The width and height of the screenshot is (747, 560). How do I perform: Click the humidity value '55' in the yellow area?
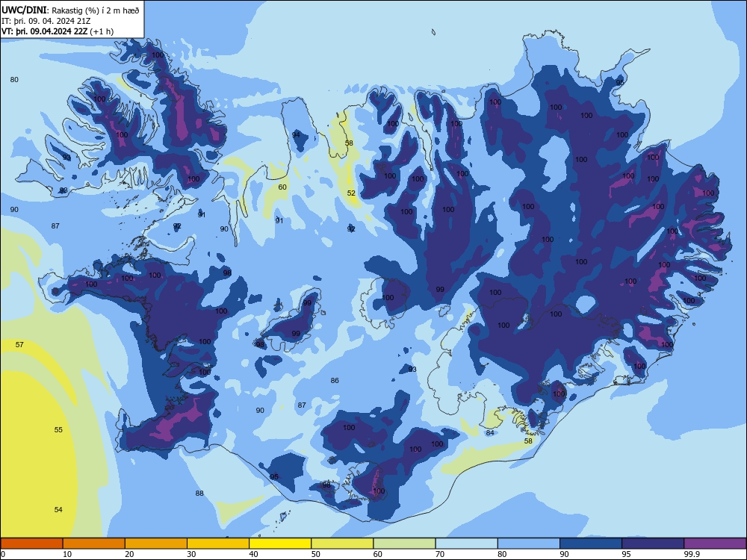(x=58, y=429)
